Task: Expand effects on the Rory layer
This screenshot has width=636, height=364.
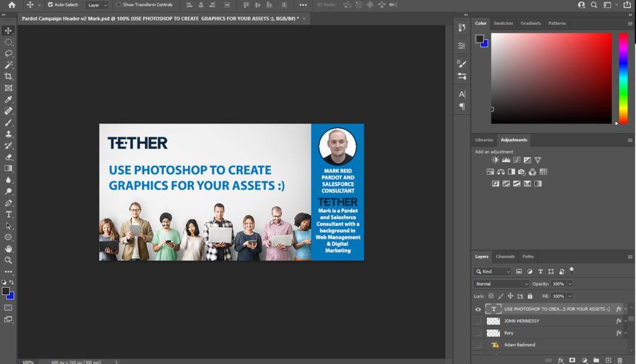Action: pos(626,333)
